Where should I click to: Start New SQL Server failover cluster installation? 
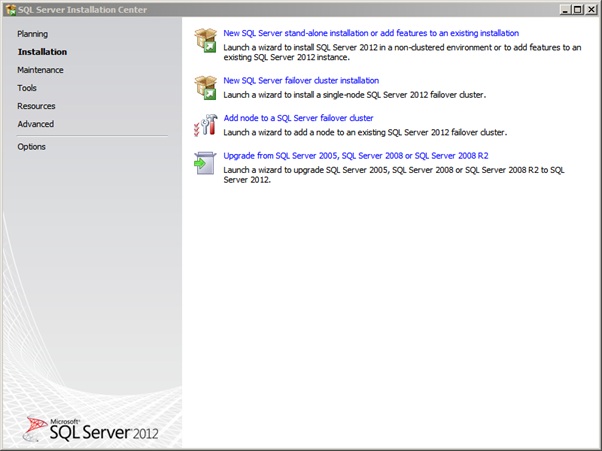[301, 80]
